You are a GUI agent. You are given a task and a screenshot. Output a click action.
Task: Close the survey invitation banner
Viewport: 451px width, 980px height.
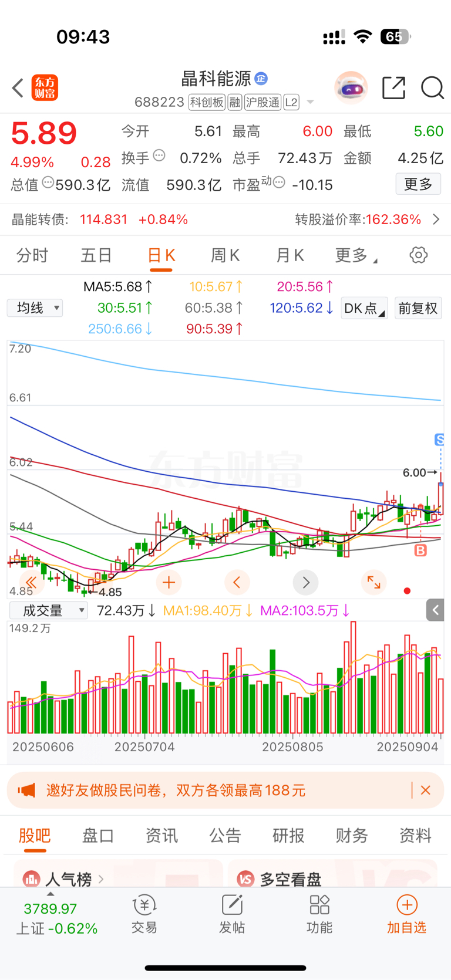pos(426,790)
